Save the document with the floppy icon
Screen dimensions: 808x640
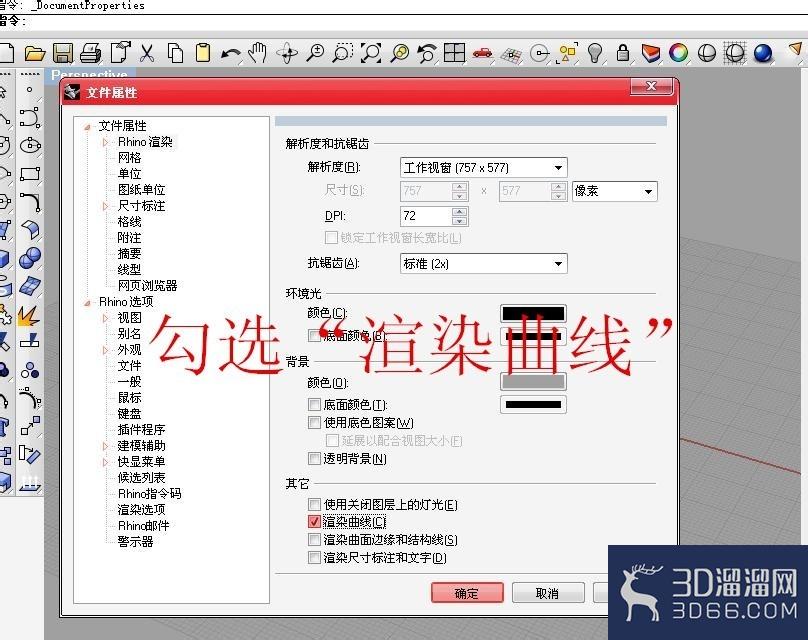[x=63, y=53]
